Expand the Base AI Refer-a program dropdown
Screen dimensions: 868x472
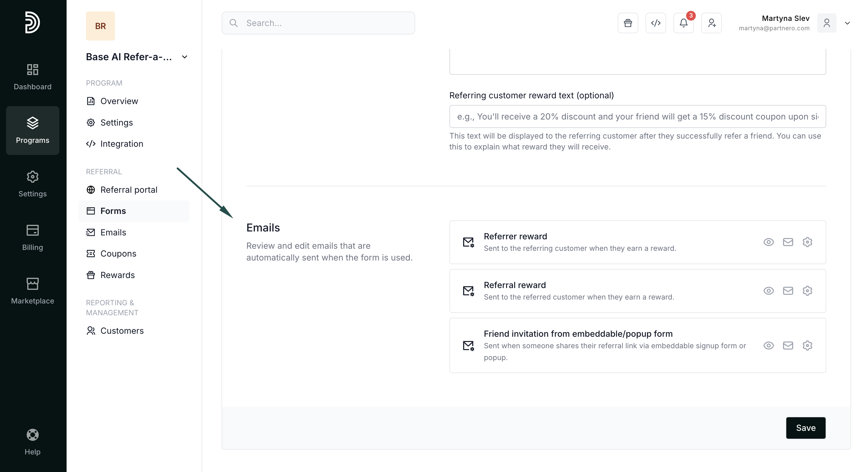point(184,57)
